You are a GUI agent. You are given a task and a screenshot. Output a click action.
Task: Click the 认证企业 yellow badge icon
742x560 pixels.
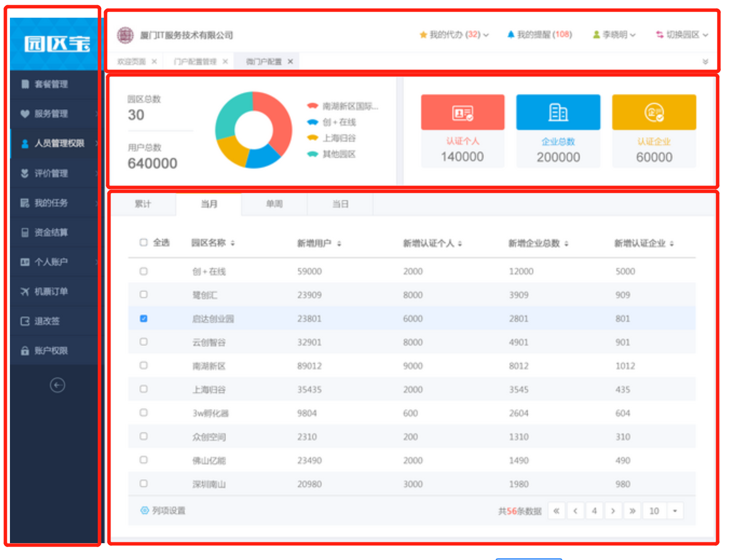click(x=654, y=113)
